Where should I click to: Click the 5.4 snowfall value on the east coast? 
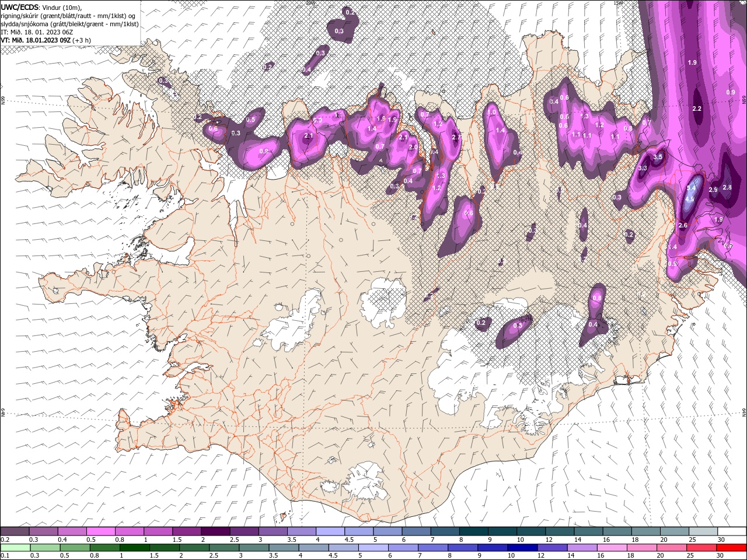[692, 188]
